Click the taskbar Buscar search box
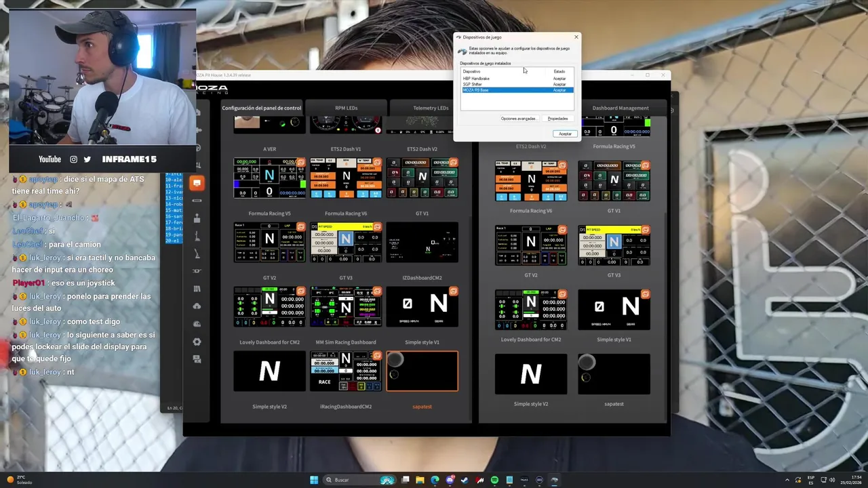The width and height of the screenshot is (868, 488). (x=359, y=480)
